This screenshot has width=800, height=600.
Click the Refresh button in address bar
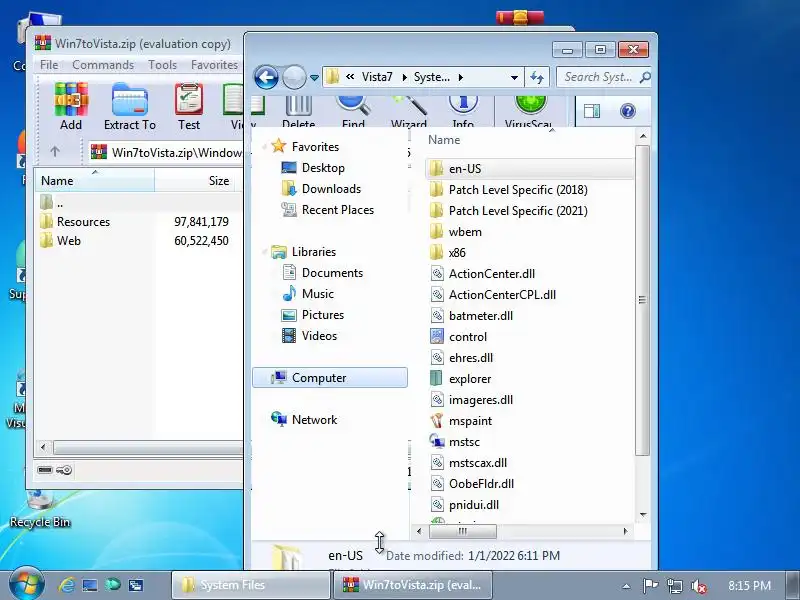[x=537, y=78]
